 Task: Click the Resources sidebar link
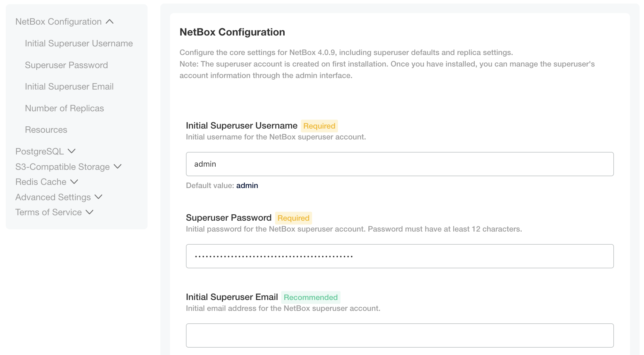point(46,130)
